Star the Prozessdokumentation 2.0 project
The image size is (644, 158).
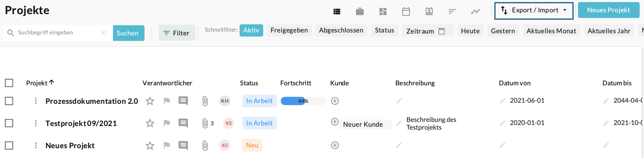(x=150, y=101)
